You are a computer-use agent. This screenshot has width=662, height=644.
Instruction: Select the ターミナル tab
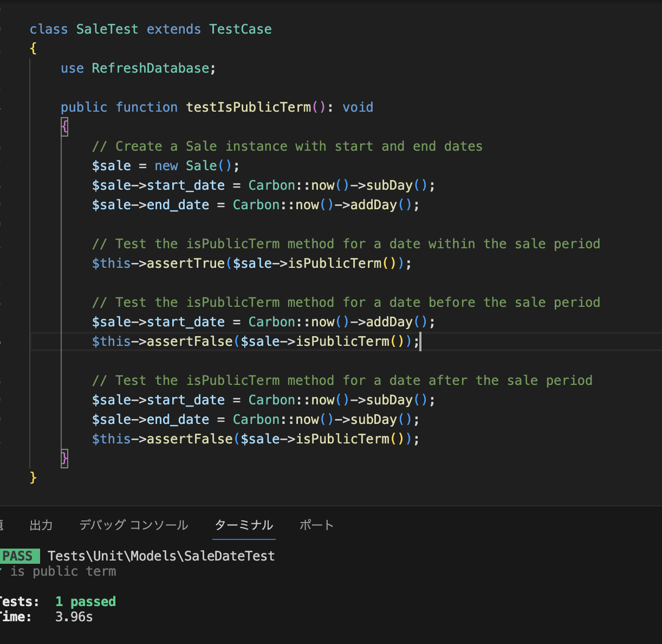(x=244, y=525)
